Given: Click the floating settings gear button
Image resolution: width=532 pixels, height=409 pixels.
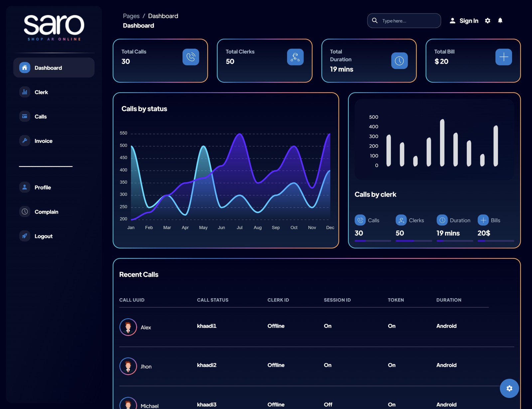Looking at the screenshot, I should point(509,388).
